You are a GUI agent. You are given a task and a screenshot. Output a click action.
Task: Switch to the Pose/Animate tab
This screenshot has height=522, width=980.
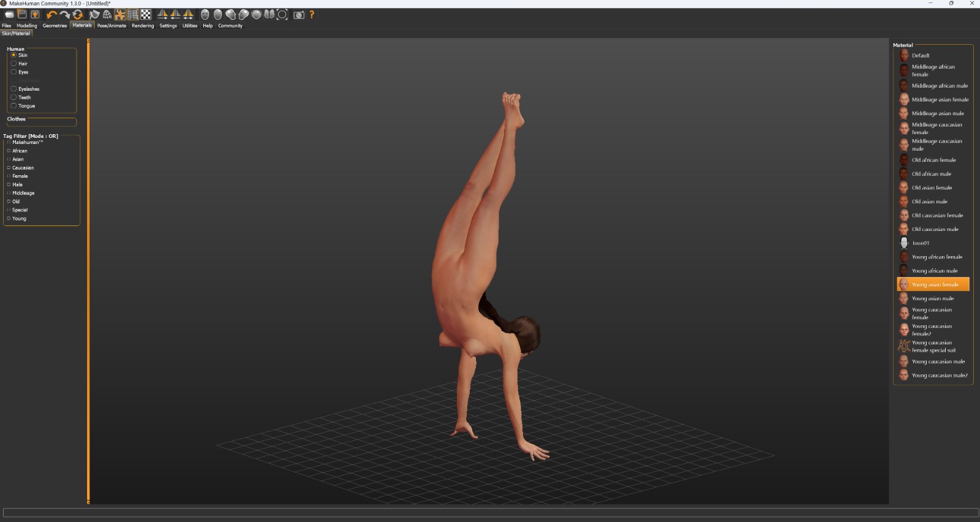(x=111, y=26)
